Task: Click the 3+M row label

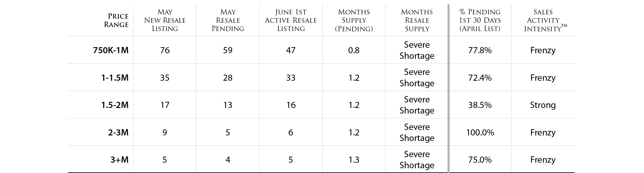Action: point(119,160)
